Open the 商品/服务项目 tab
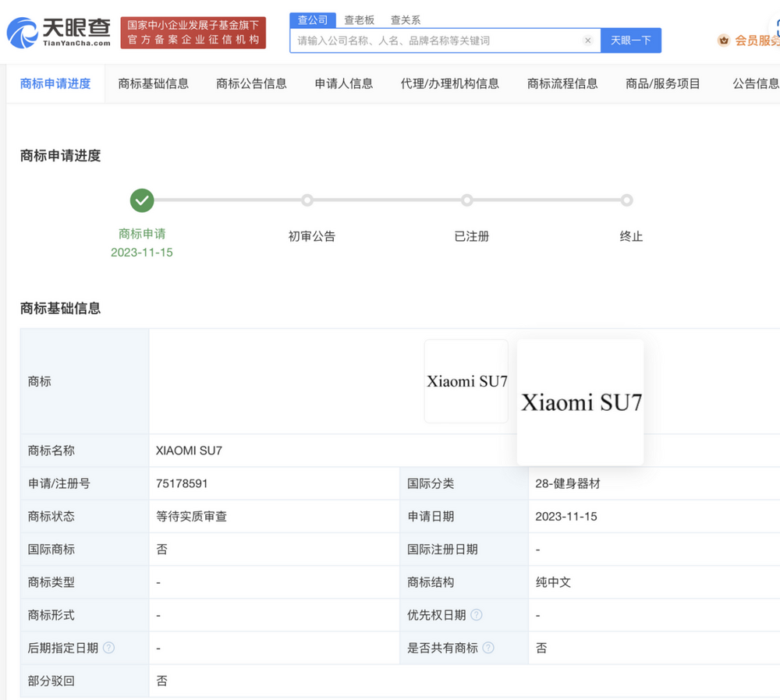The width and height of the screenshot is (780, 700). 662,83
